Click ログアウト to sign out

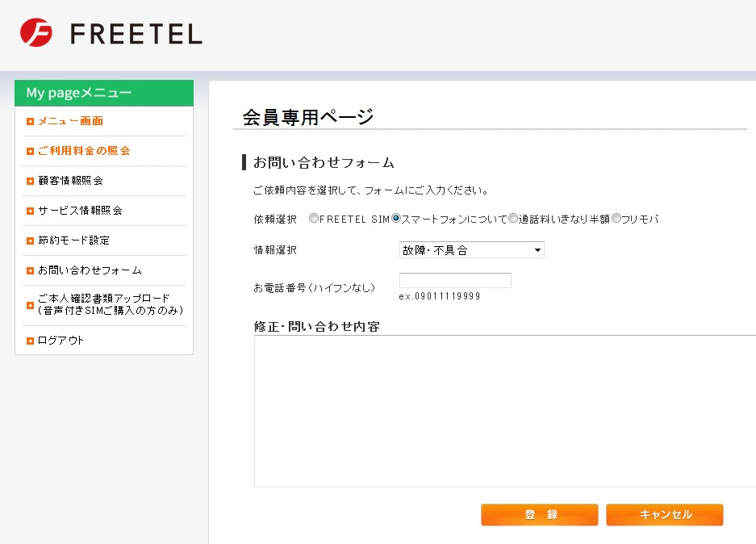pyautogui.click(x=61, y=341)
